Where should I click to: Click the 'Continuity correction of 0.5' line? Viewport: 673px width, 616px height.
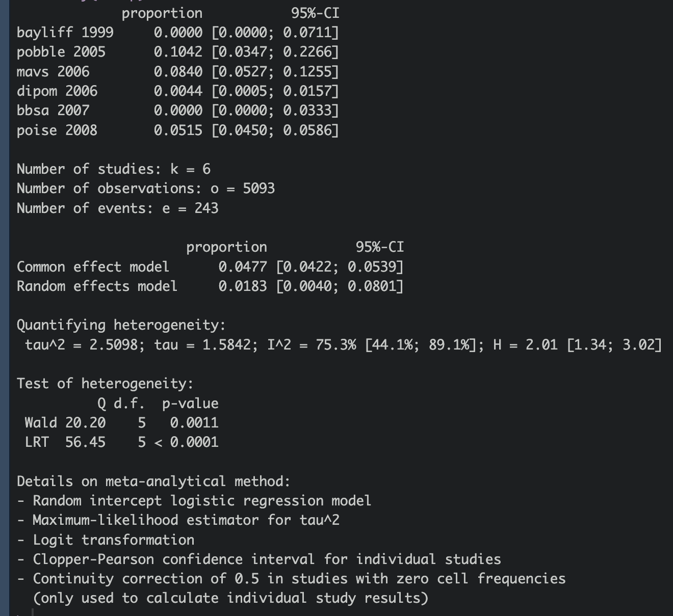(291, 579)
